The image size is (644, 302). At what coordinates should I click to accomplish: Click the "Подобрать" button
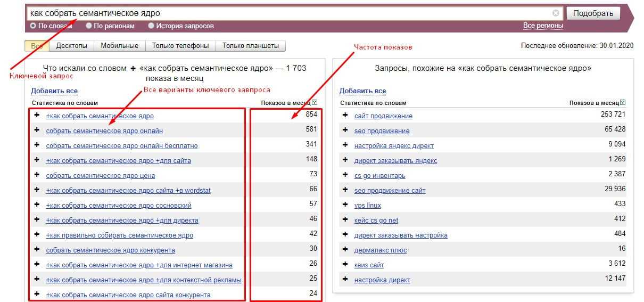[593, 13]
